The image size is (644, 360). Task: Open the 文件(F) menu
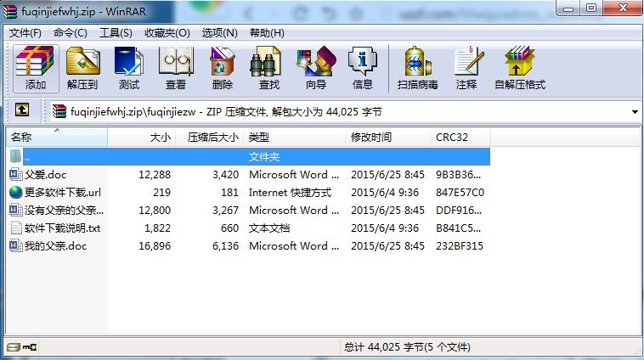25,33
